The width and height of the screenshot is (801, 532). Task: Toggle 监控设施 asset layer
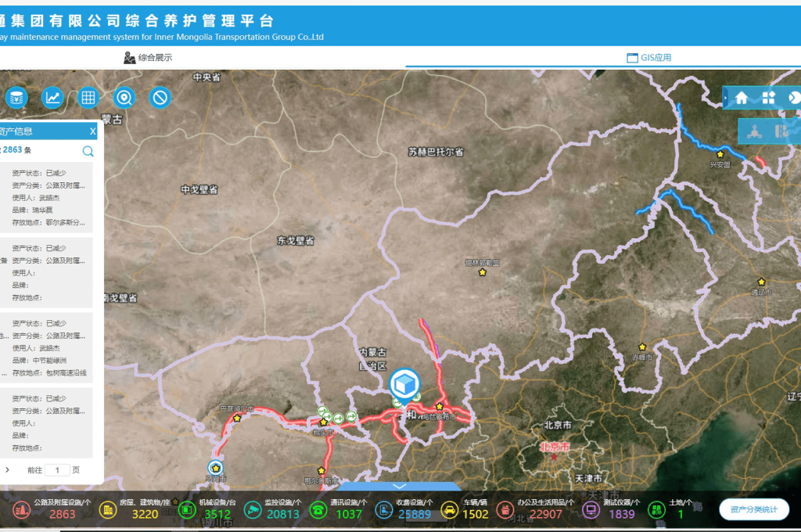(x=253, y=511)
